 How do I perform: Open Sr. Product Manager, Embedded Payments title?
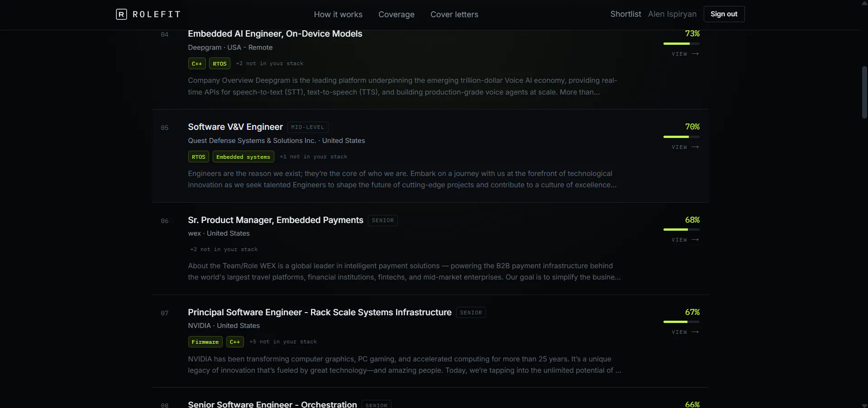pos(275,220)
